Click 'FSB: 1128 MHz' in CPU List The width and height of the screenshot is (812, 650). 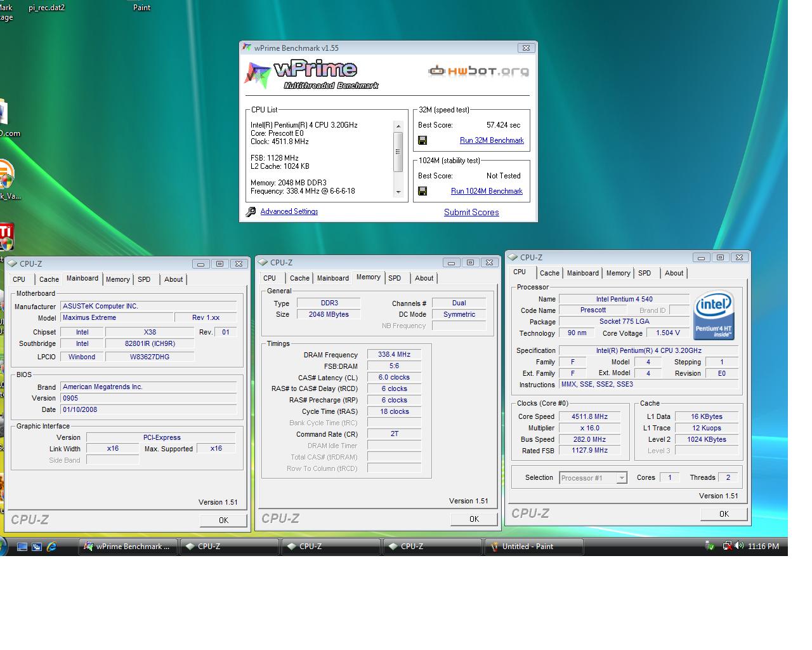[x=275, y=158]
